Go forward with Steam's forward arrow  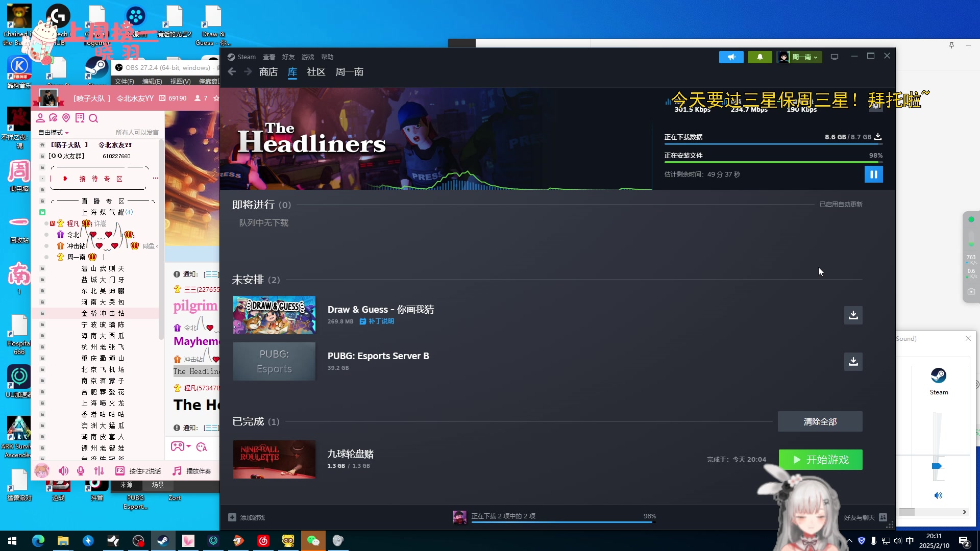click(248, 72)
